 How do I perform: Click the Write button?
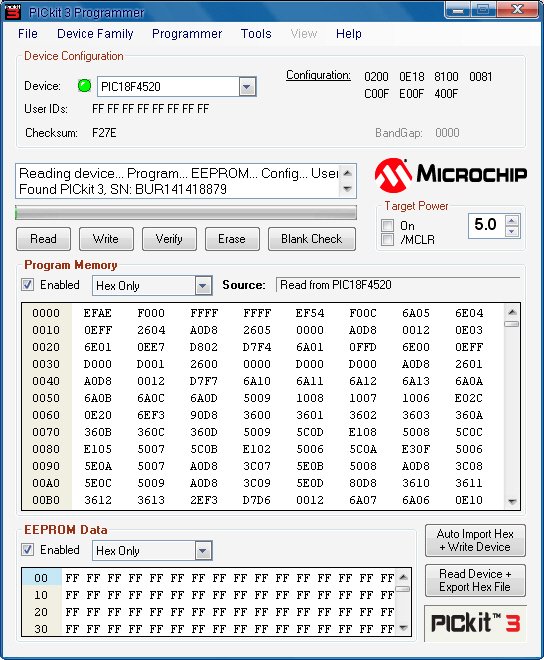point(106,239)
